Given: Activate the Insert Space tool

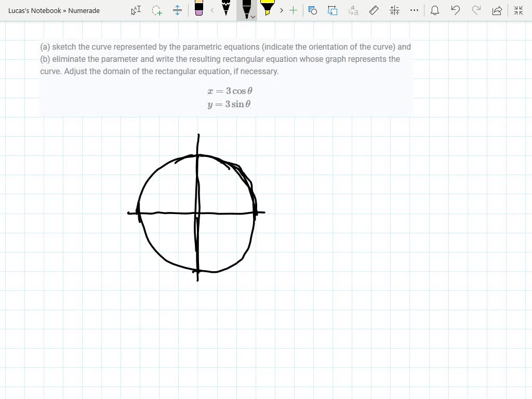Looking at the screenshot, I should [177, 10].
